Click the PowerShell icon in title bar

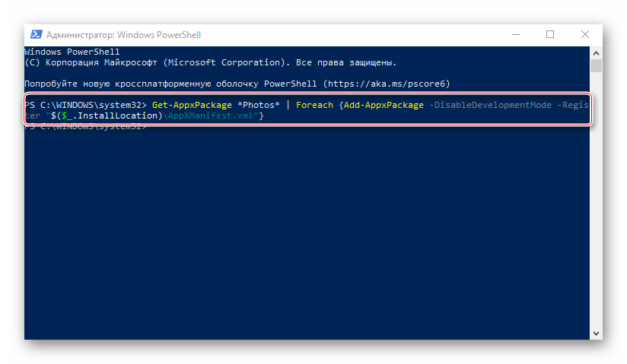[x=37, y=35]
